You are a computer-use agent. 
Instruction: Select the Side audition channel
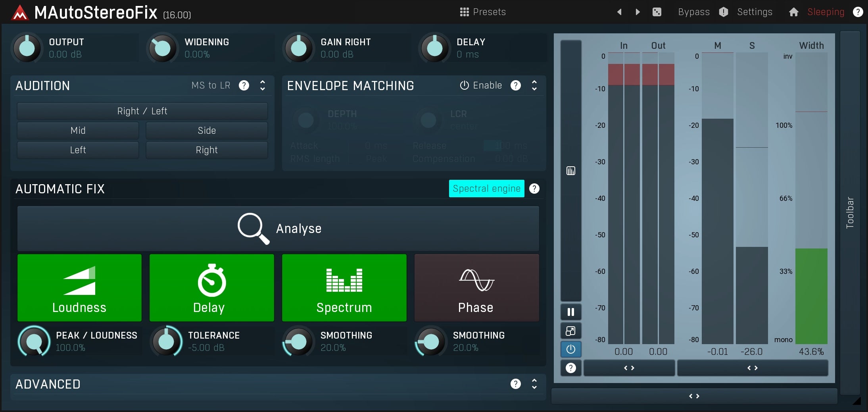(x=206, y=130)
